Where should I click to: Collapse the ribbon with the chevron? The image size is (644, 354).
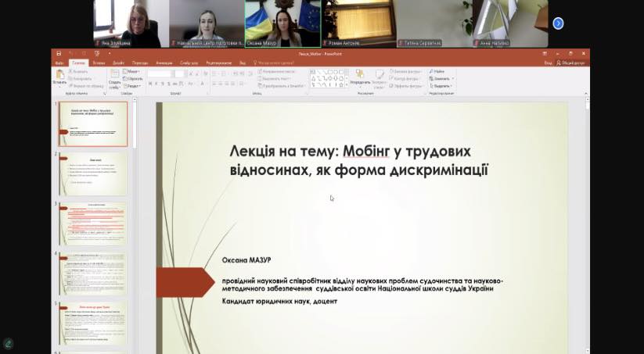pos(587,94)
